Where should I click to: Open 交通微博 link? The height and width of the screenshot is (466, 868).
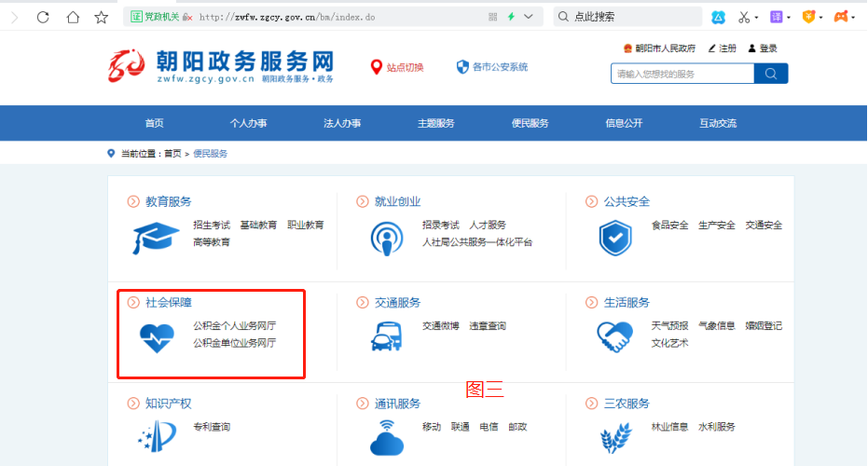coord(441,326)
